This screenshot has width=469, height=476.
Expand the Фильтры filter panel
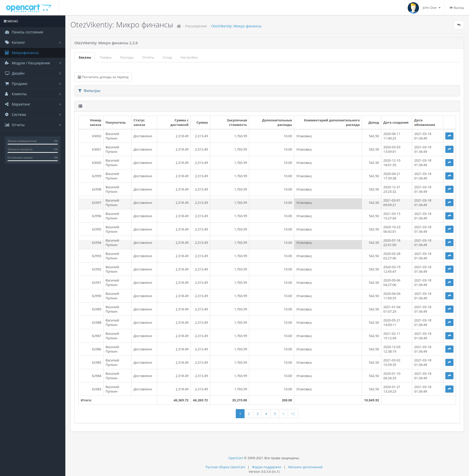coord(92,91)
